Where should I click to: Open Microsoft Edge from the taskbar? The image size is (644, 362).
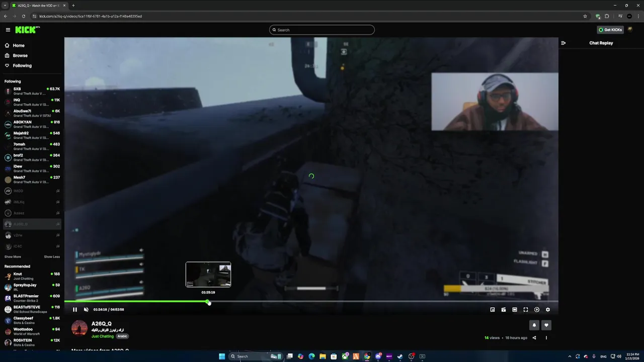[311, 356]
